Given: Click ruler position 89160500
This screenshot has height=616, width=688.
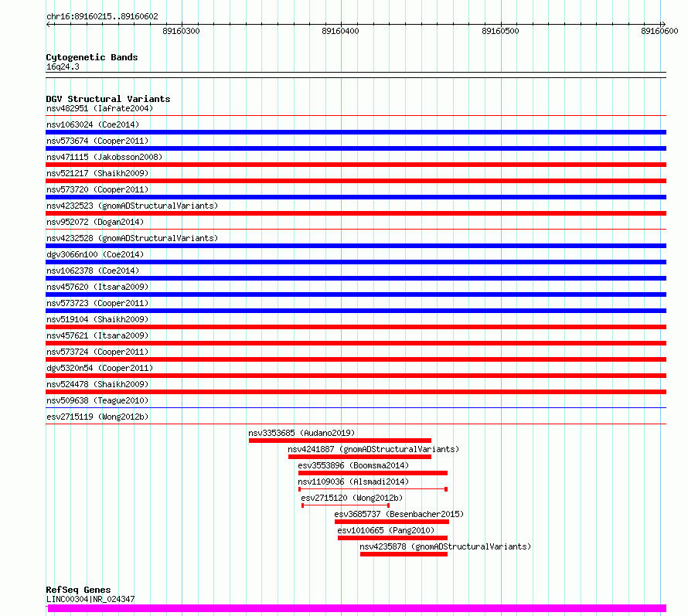Looking at the screenshot, I should [x=500, y=31].
